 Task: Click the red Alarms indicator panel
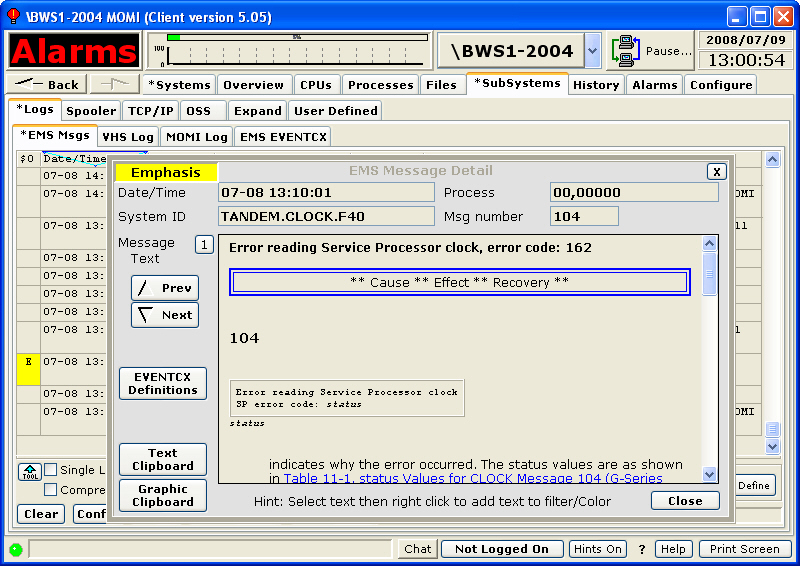point(74,51)
